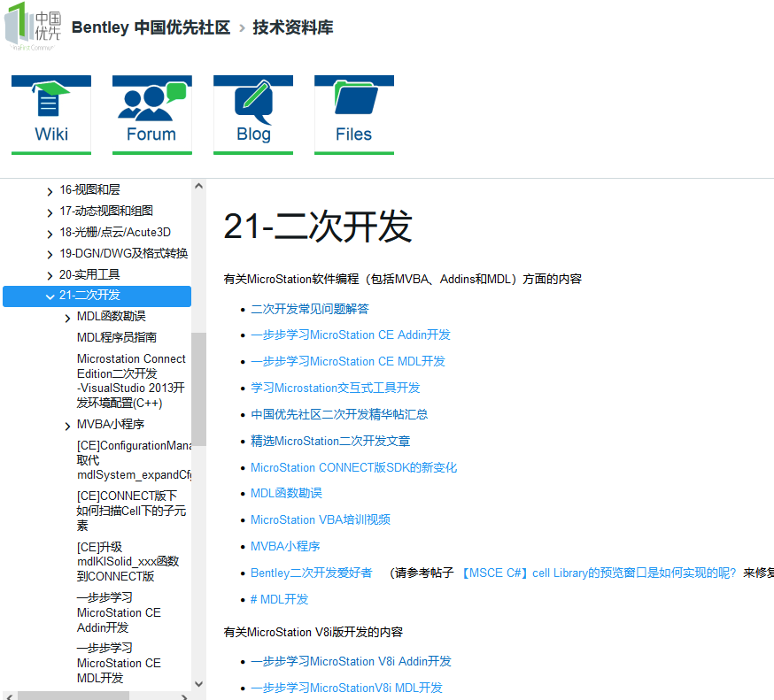
Task: Expand the MVBA小程序 sidebar node
Action: coord(67,427)
